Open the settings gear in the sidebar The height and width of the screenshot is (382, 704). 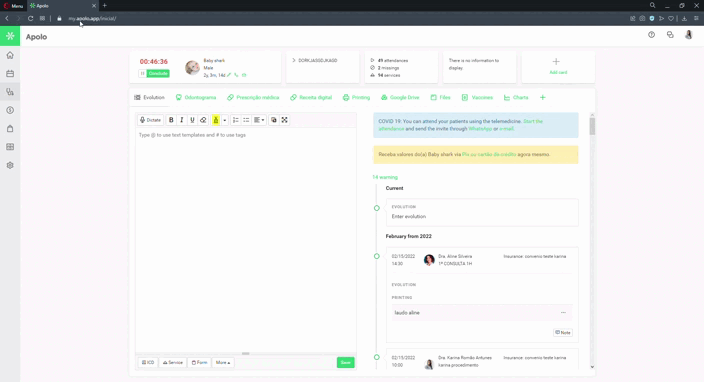(10, 165)
